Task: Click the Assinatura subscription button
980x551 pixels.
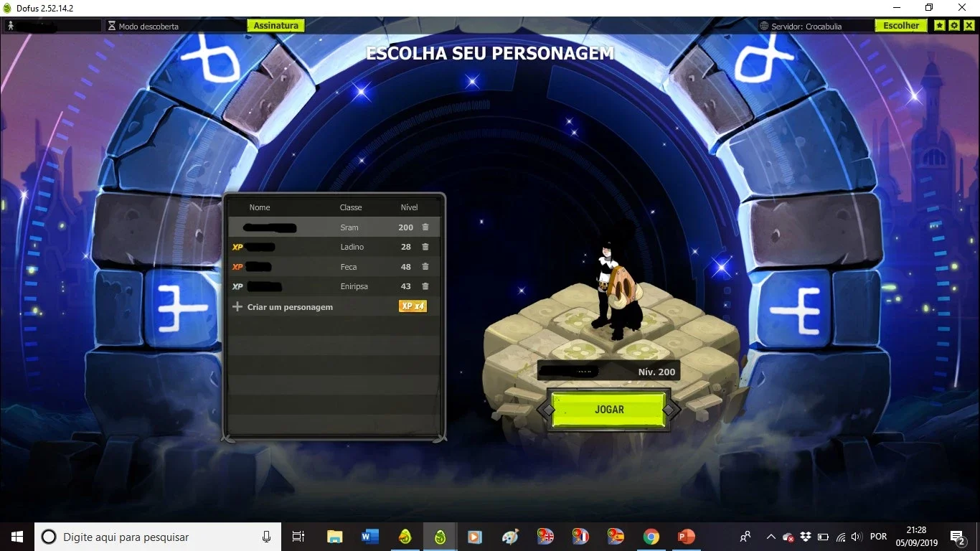Action: pyautogui.click(x=276, y=25)
